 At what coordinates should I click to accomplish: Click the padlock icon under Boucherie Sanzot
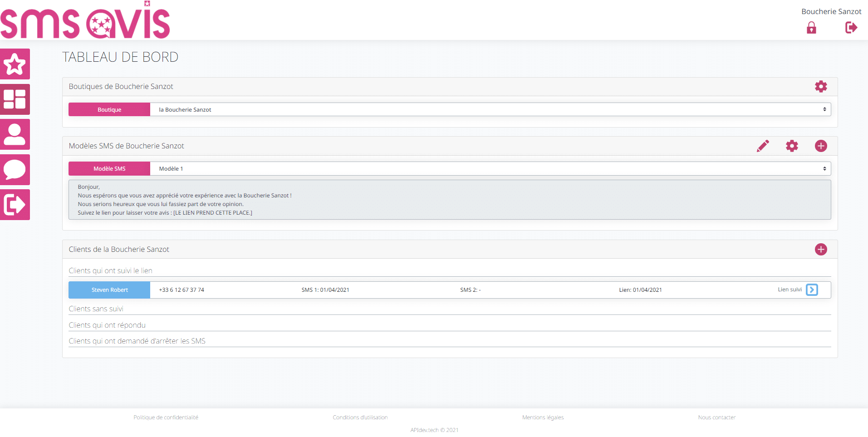[x=811, y=28]
